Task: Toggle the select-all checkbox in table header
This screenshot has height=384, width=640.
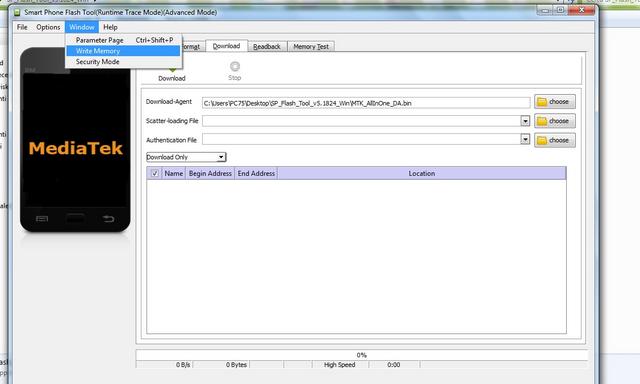Action: tap(155, 173)
